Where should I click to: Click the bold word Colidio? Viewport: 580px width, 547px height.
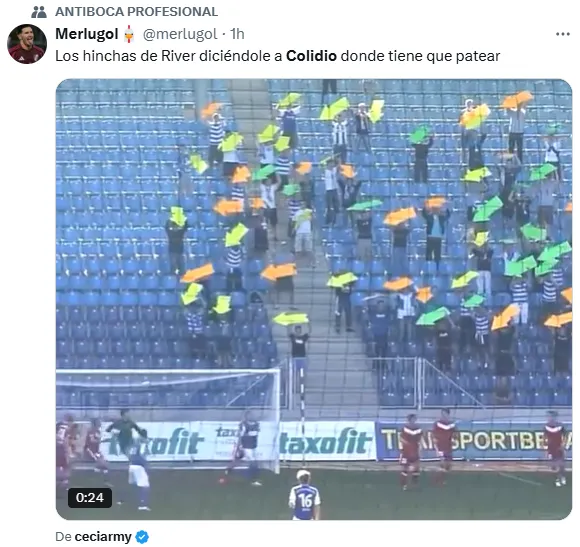tap(311, 56)
